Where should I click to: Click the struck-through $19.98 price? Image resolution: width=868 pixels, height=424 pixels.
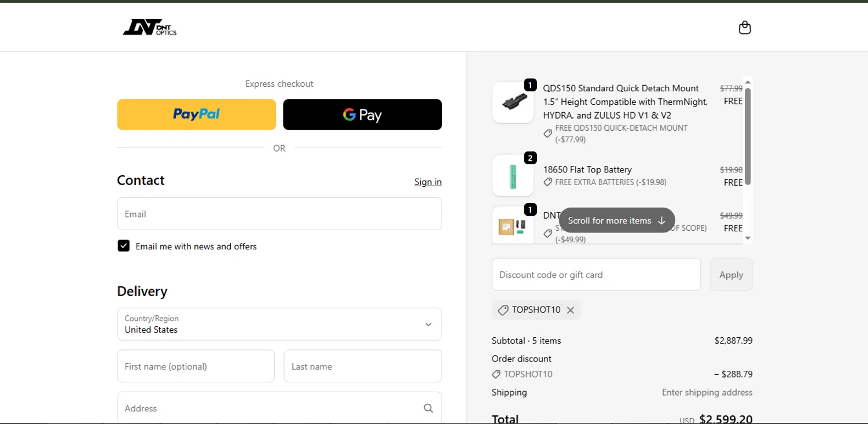[x=731, y=169]
